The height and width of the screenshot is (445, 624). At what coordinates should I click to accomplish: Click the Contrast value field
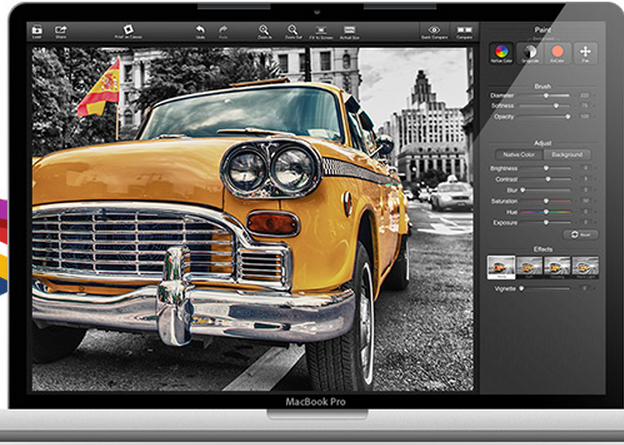pos(585,179)
